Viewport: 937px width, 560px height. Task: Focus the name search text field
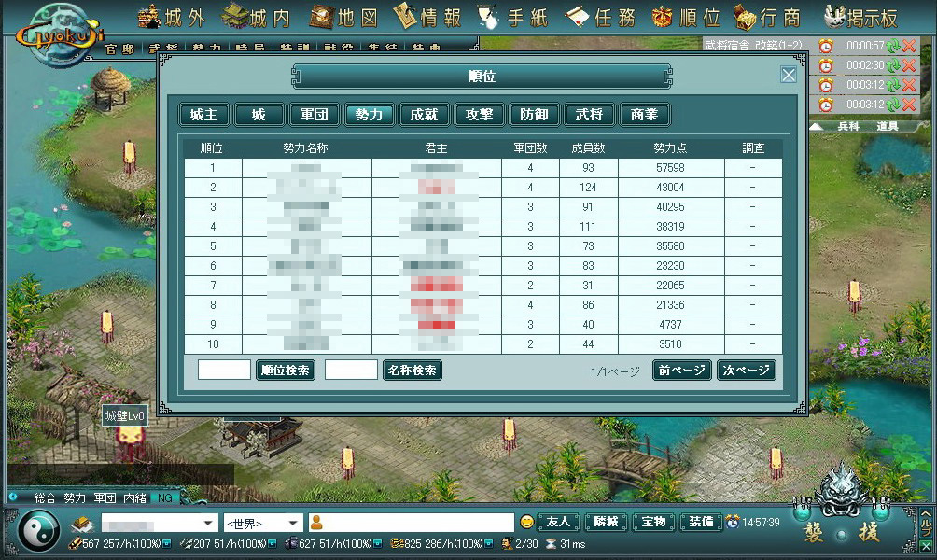[351, 370]
